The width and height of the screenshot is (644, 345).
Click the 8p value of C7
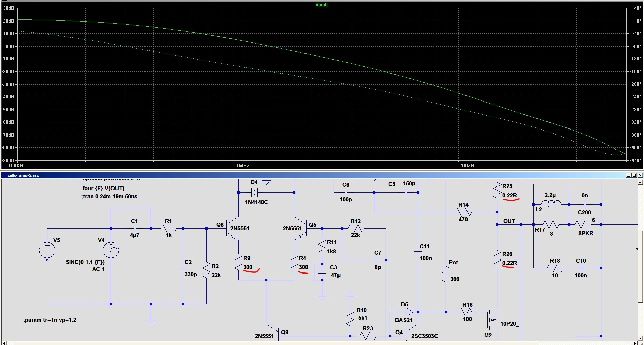(378, 267)
